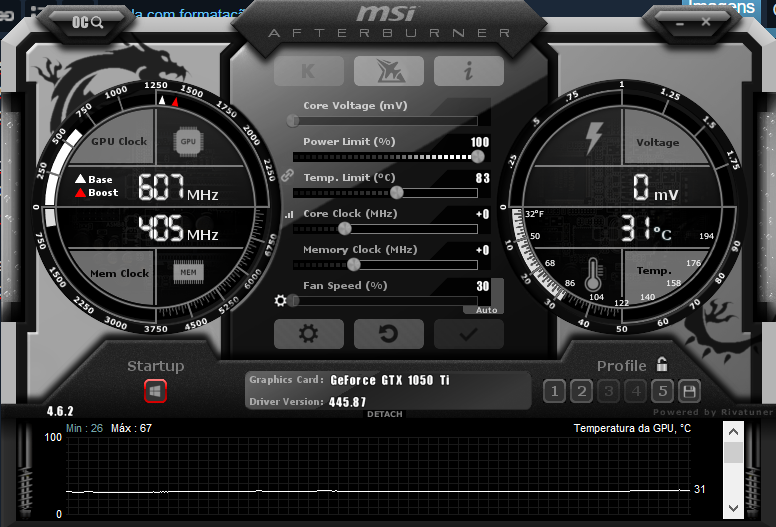The width and height of the screenshot is (776, 527).
Task: Click the DETACH monitor button
Action: click(x=385, y=414)
